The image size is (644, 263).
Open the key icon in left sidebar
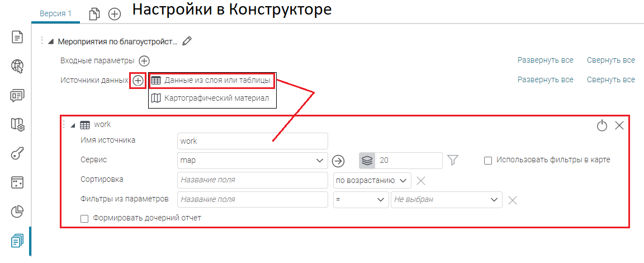(17, 154)
